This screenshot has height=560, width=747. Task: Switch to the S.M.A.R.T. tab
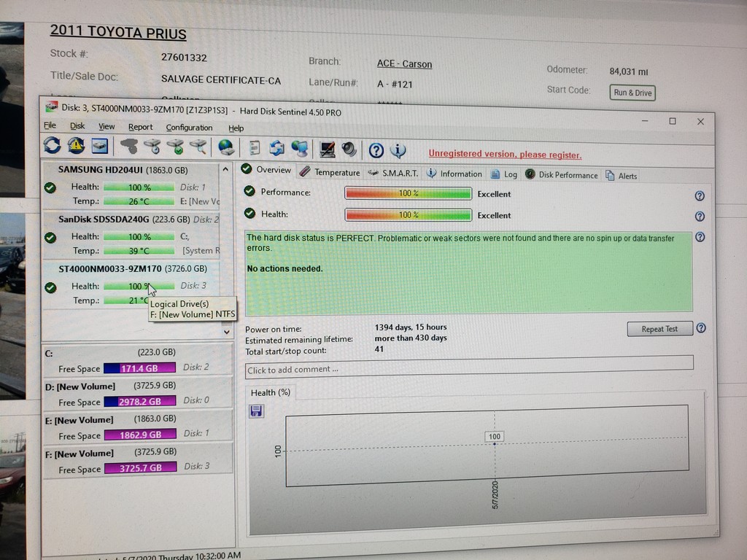point(393,173)
